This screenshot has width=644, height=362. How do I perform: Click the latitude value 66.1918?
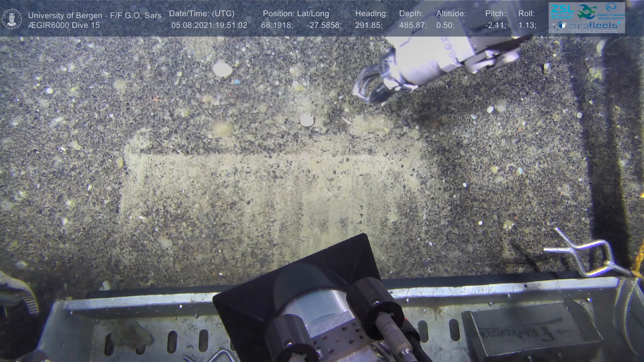click(x=277, y=25)
